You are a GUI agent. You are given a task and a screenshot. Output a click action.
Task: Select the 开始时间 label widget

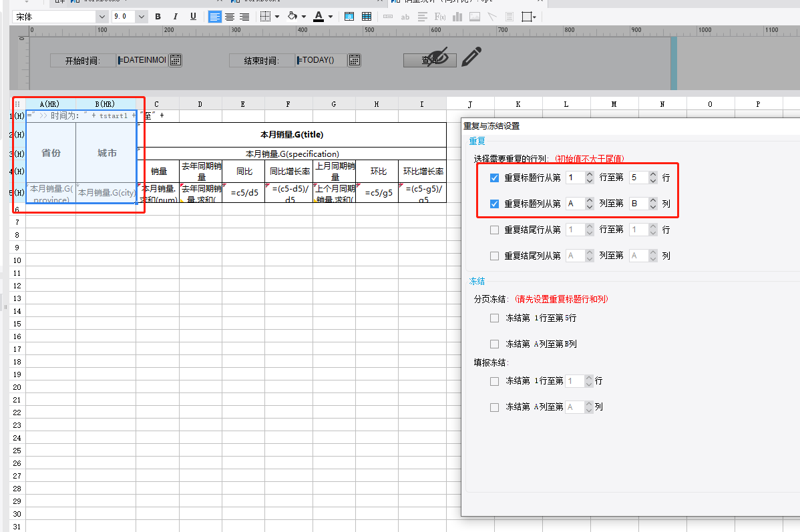[x=83, y=61]
